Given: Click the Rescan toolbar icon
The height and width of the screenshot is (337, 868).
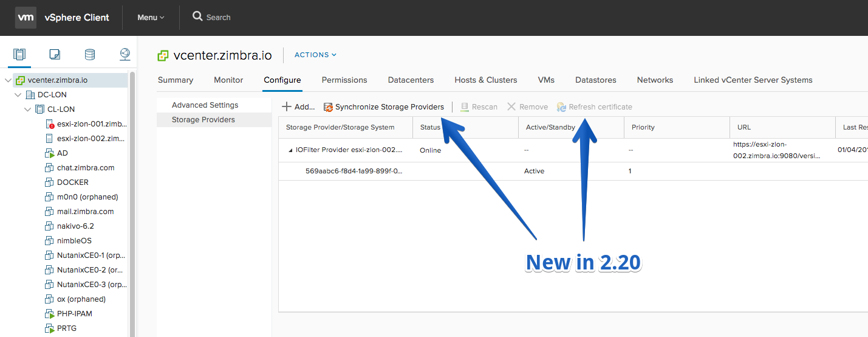Looking at the screenshot, I should pyautogui.click(x=465, y=107).
